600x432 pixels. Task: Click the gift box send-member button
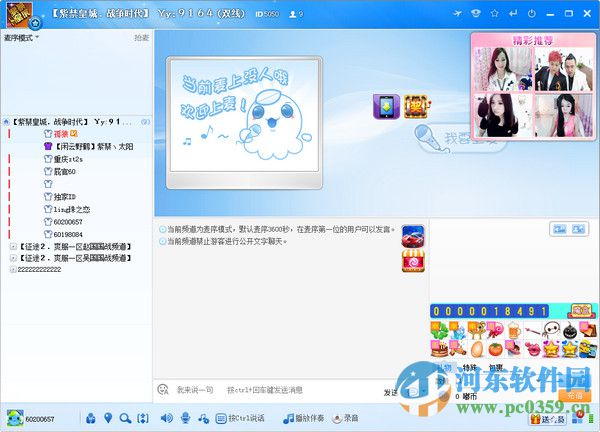[548, 419]
